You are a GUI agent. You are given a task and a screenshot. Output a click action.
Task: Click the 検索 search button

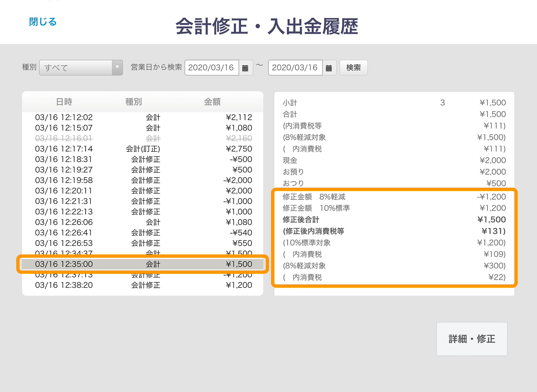click(354, 68)
